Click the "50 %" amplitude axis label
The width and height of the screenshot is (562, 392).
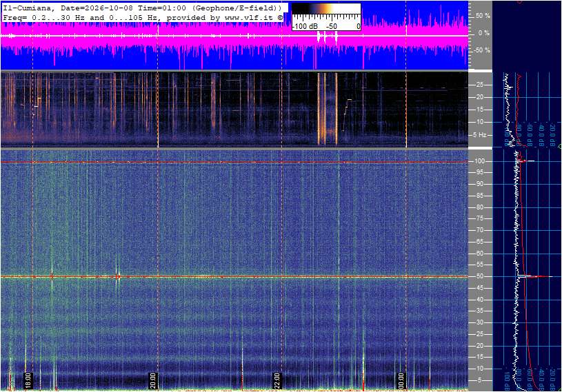point(483,16)
